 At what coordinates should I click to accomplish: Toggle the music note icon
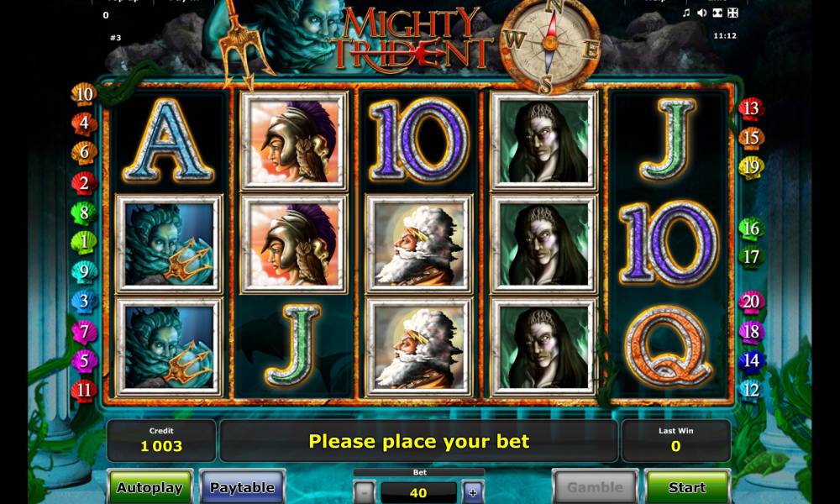click(686, 13)
